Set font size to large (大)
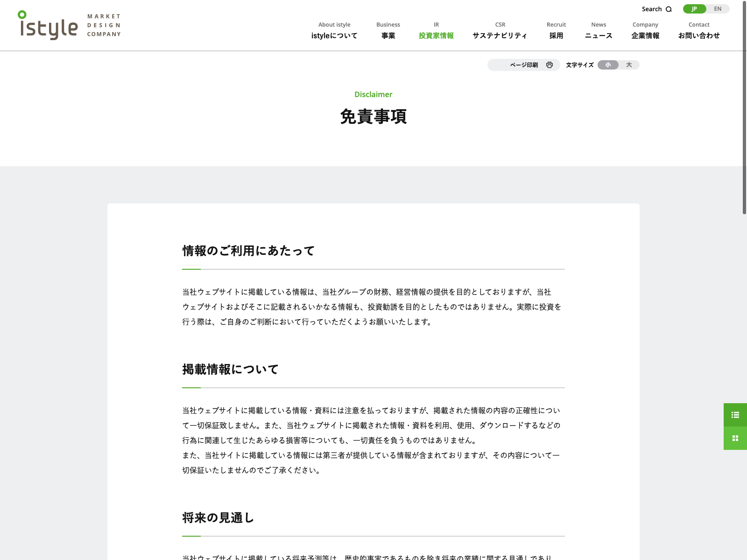This screenshot has height=560, width=747. (629, 65)
